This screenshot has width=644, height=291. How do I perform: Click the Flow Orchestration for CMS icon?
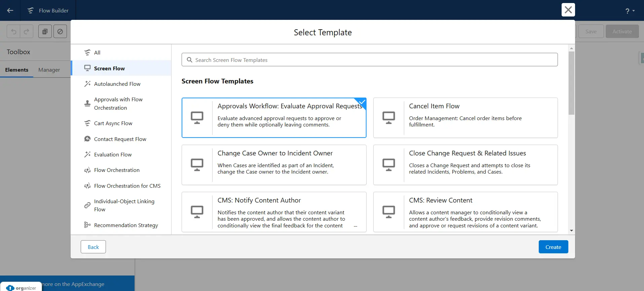pyautogui.click(x=87, y=186)
